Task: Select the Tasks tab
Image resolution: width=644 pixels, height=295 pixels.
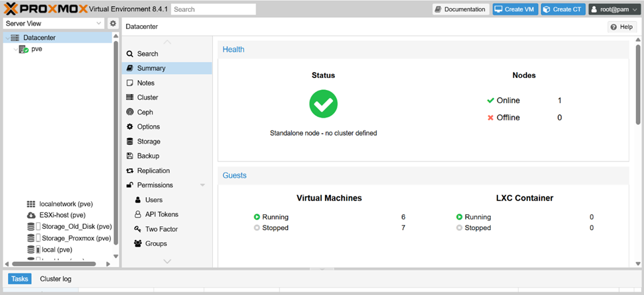Action: pyautogui.click(x=19, y=279)
